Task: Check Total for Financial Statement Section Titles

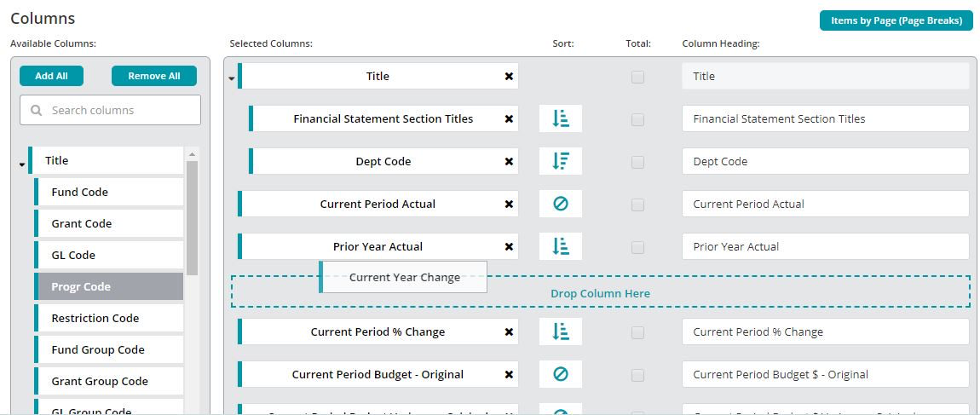Action: click(637, 119)
